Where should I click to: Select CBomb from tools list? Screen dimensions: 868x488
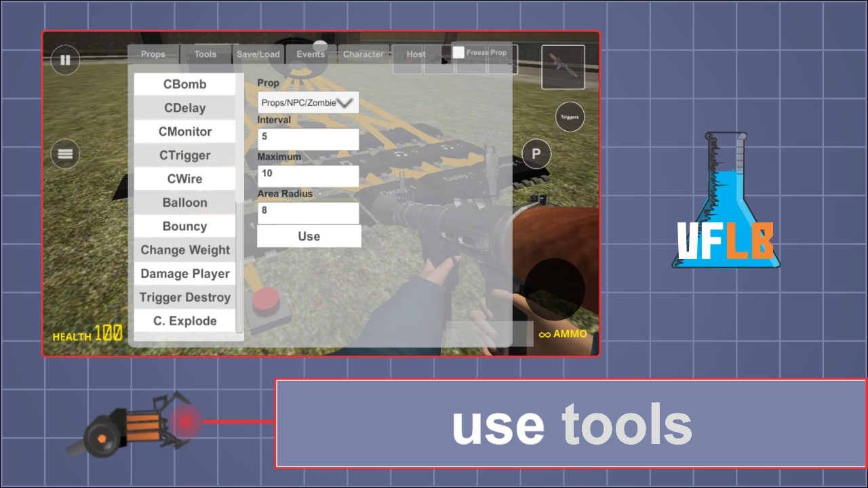[x=184, y=84]
